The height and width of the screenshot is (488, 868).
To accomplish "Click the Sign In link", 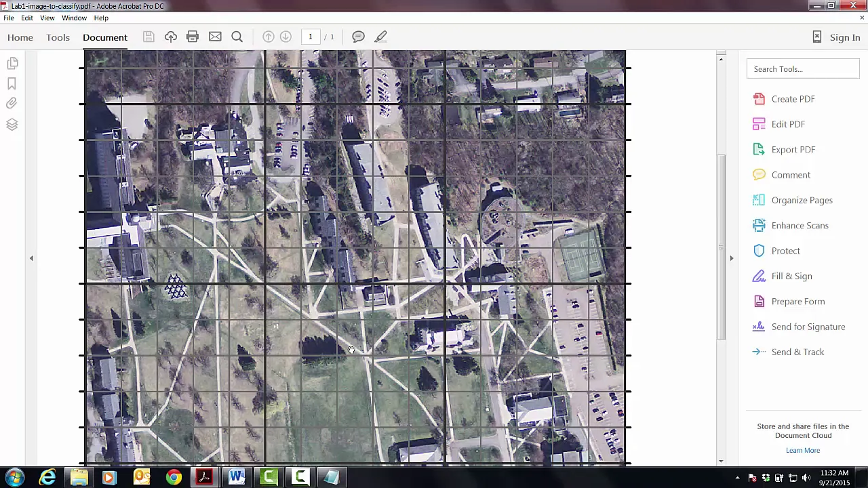I will point(845,38).
